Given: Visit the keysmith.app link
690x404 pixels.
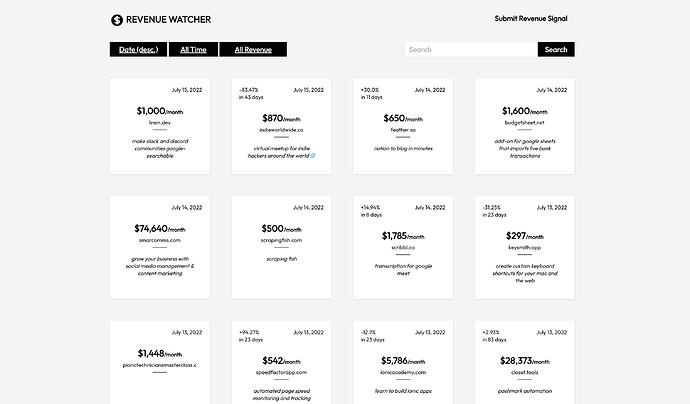Looking at the screenshot, I should coord(525,247).
